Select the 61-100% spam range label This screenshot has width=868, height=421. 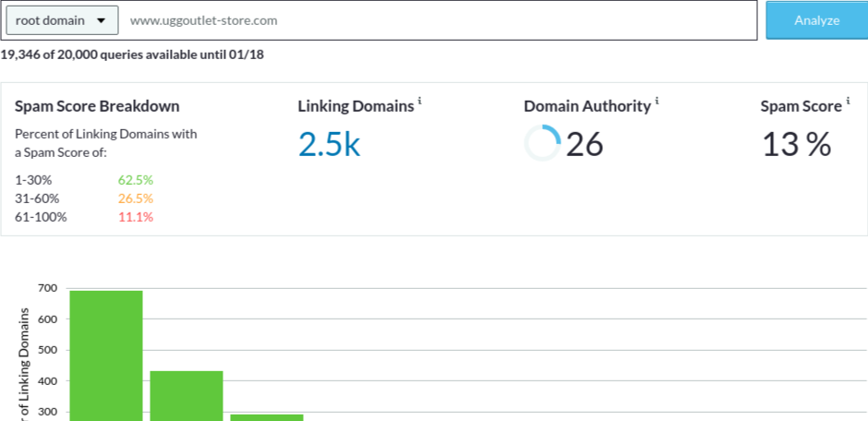[x=41, y=217]
